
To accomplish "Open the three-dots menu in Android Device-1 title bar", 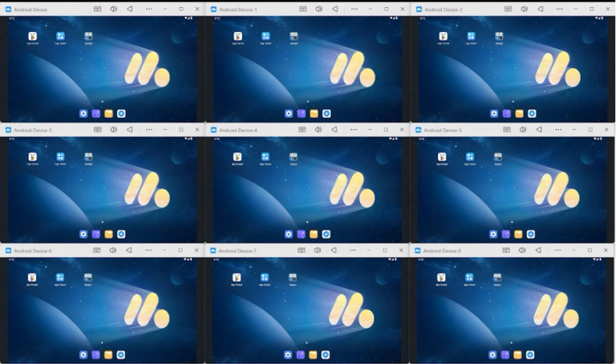I will (355, 9).
